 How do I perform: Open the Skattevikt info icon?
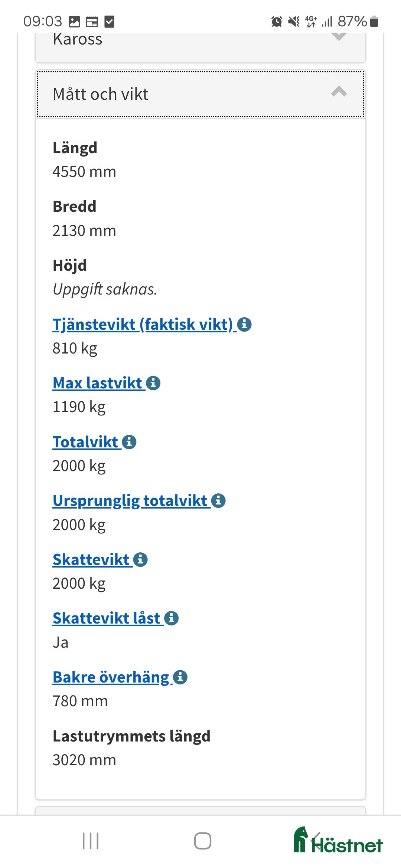pyautogui.click(x=141, y=559)
